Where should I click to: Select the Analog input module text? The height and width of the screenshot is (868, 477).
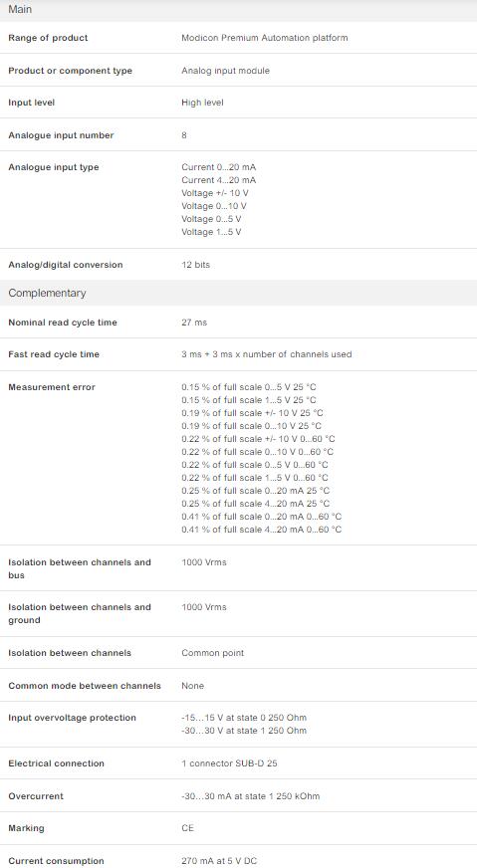225,71
